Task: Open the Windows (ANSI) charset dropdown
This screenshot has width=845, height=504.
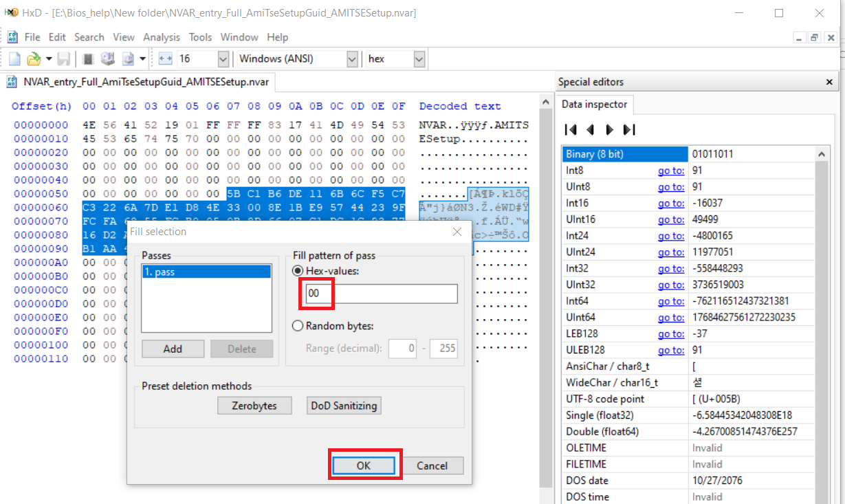Action: tap(352, 59)
